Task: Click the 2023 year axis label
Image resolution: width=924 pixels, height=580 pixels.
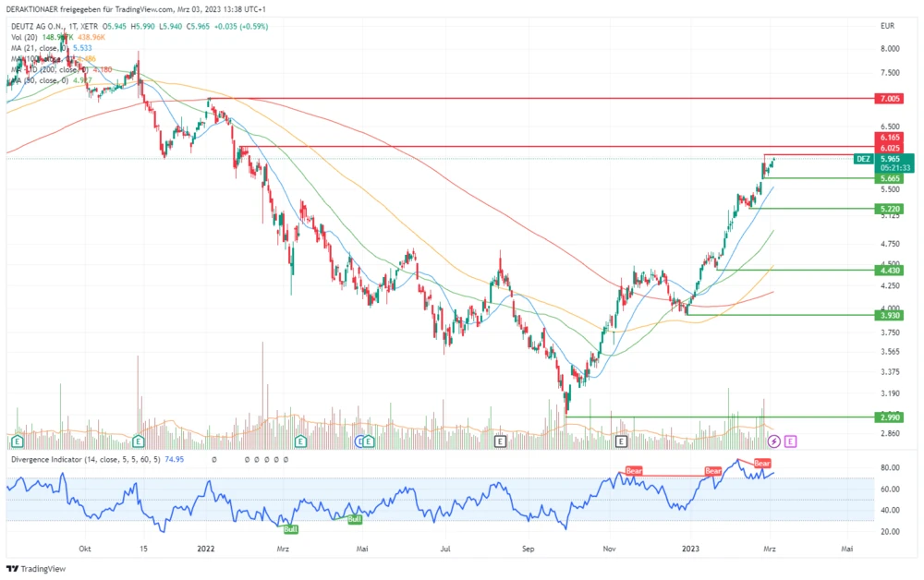Action: click(x=690, y=549)
